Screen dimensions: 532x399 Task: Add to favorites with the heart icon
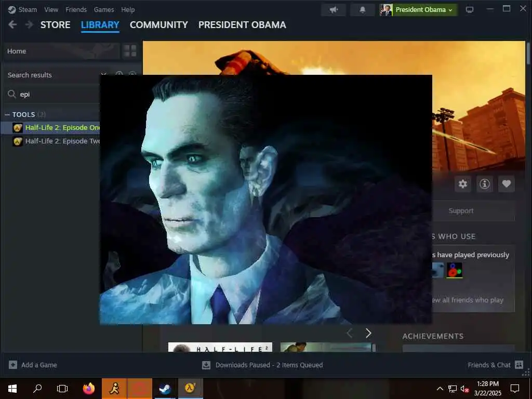[x=506, y=184]
